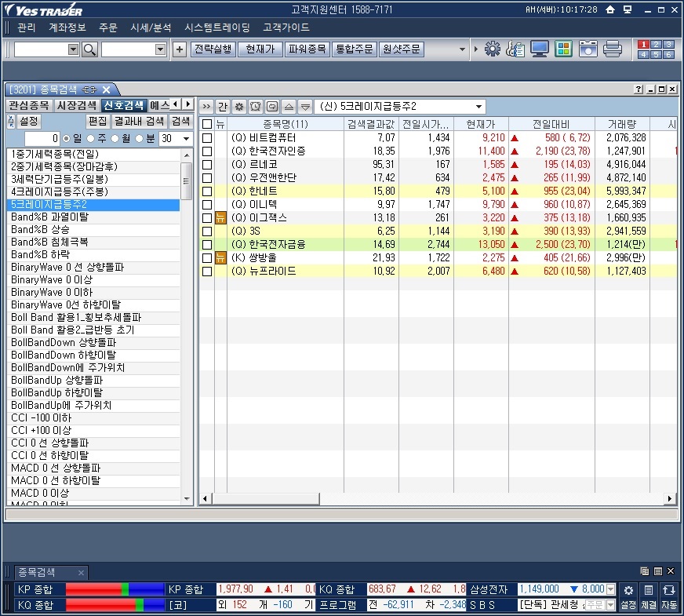Select the 분 period radio button

[x=140, y=138]
